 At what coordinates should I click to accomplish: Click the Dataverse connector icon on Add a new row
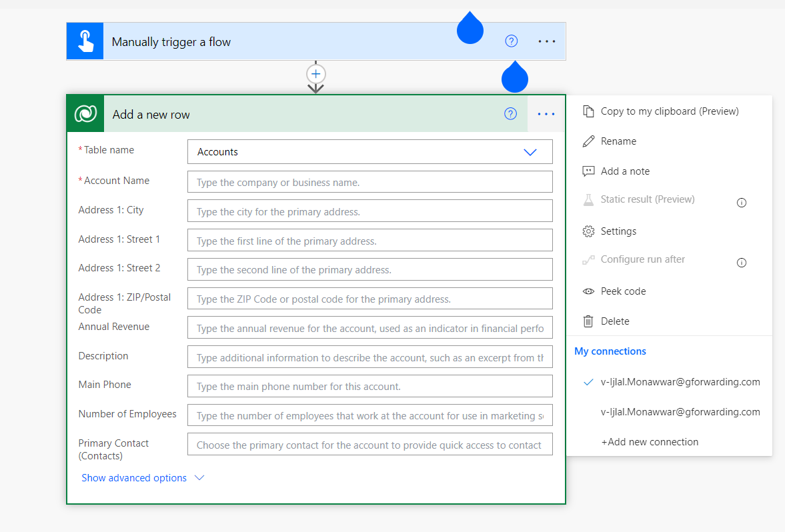click(84, 113)
